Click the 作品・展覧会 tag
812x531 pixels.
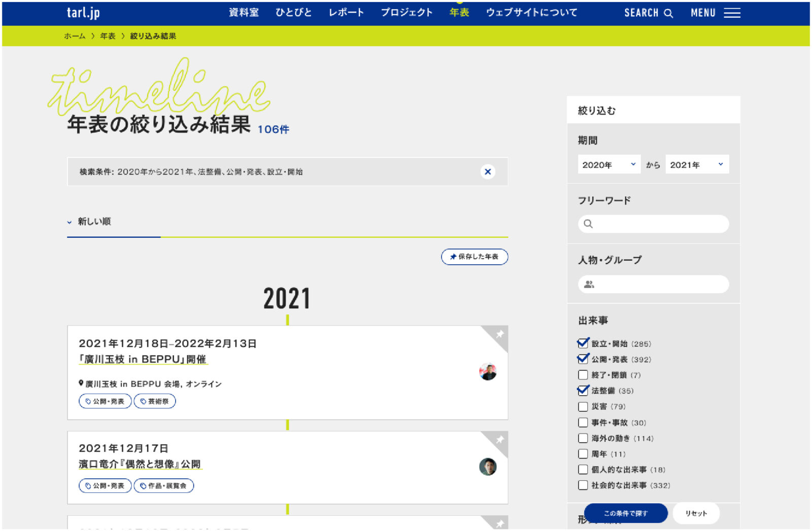[x=163, y=486]
